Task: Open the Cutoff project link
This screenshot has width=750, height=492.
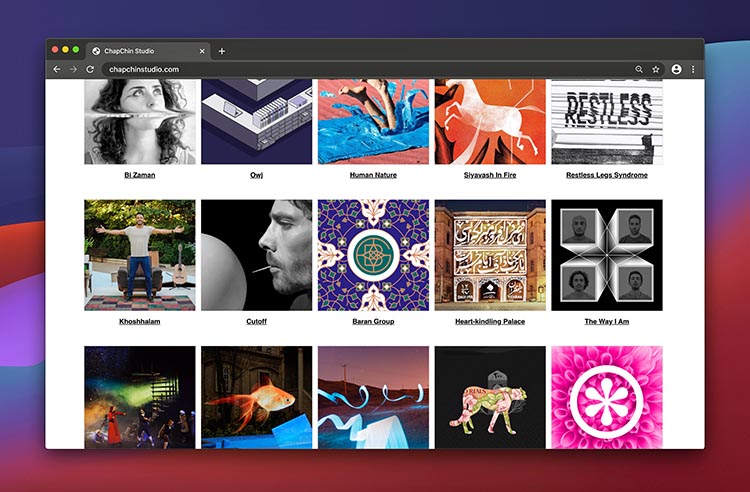Action: [256, 321]
